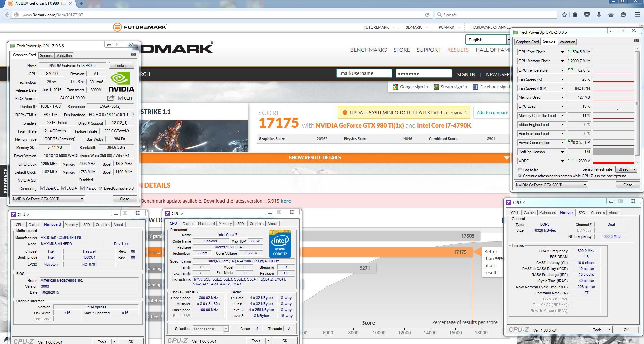The width and height of the screenshot is (644, 344).
Task: Go back using the browser back arrow
Action: 7,15
